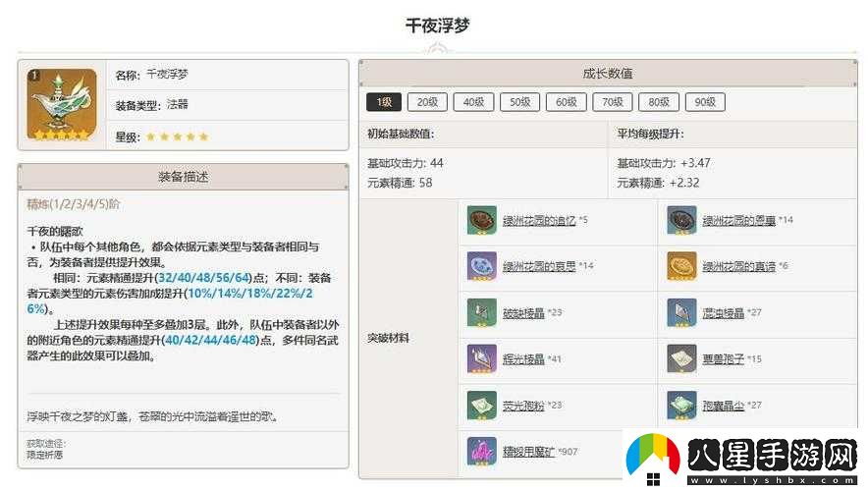
Task: Click the 基础攻击力: 44 initial value
Action: (406, 163)
